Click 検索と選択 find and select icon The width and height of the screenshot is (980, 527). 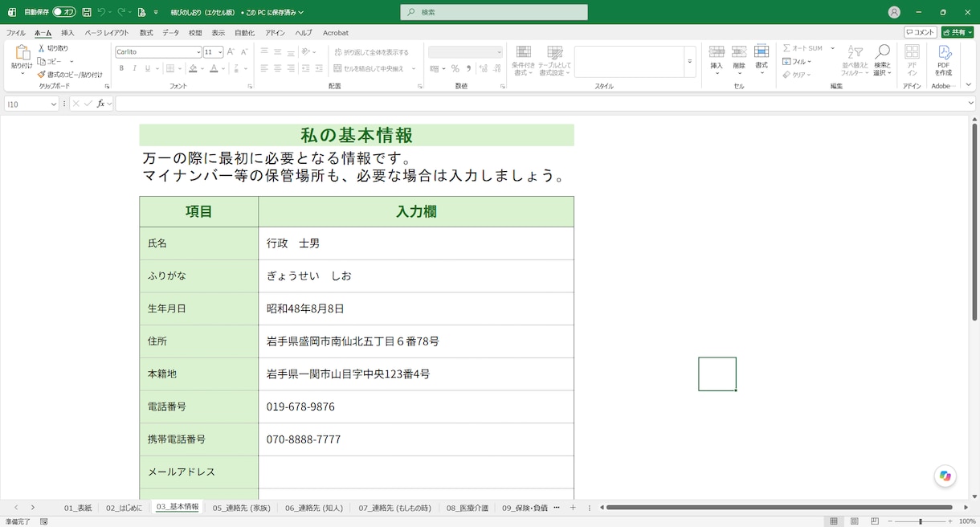[883, 52]
